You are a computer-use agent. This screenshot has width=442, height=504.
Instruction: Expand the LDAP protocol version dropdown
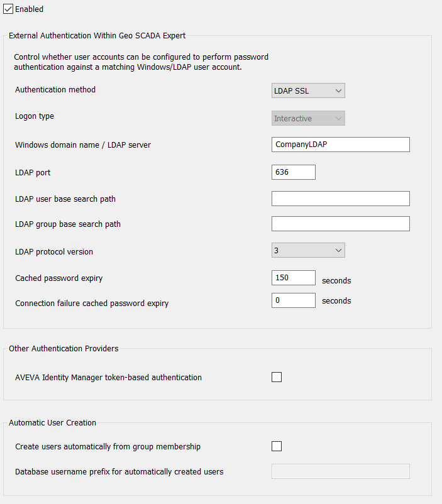[x=308, y=250]
